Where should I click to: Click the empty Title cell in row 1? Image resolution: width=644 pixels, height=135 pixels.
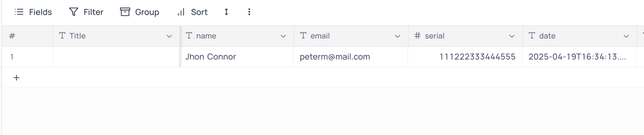pos(116,57)
